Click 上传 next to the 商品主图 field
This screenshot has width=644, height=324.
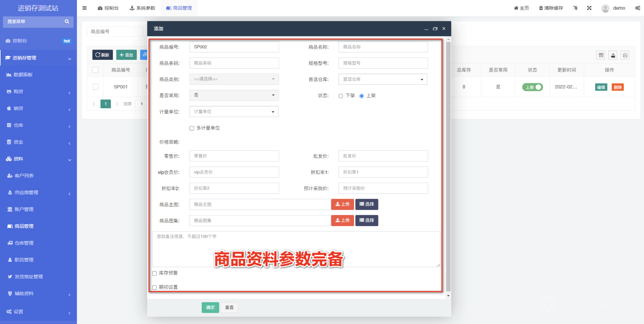(342, 204)
